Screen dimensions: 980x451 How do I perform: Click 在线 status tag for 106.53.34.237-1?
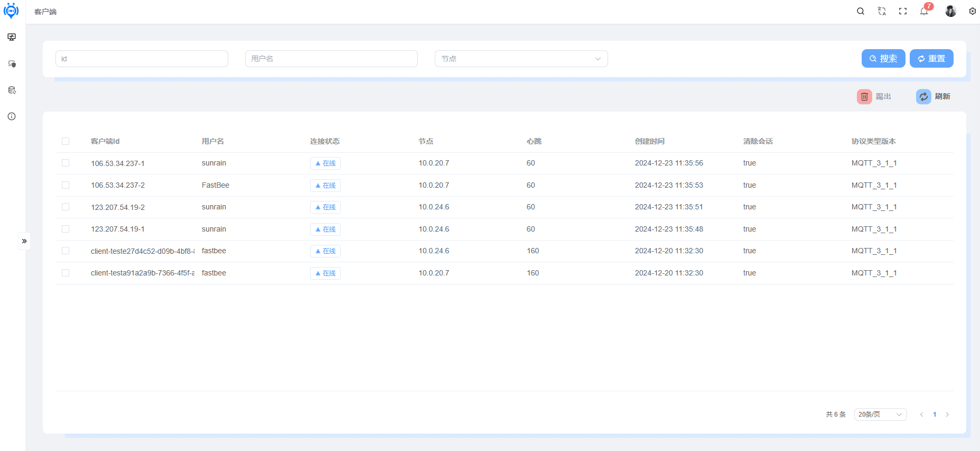tap(325, 163)
